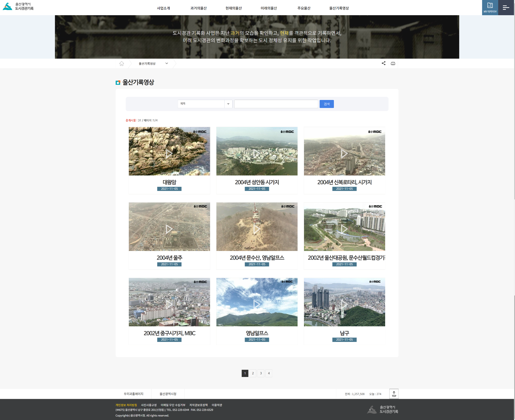
Task: Click the 검색 search button
Action: click(326, 104)
